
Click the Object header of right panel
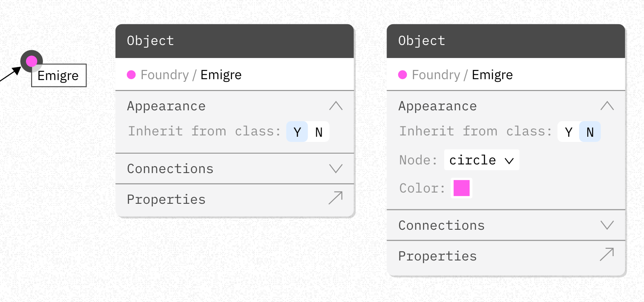pyautogui.click(x=506, y=41)
